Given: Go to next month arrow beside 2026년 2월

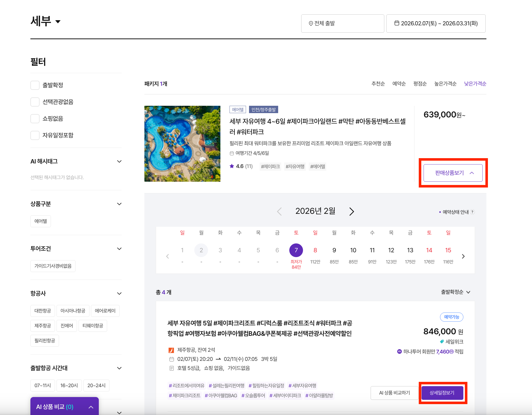Looking at the screenshot, I should [x=351, y=211].
